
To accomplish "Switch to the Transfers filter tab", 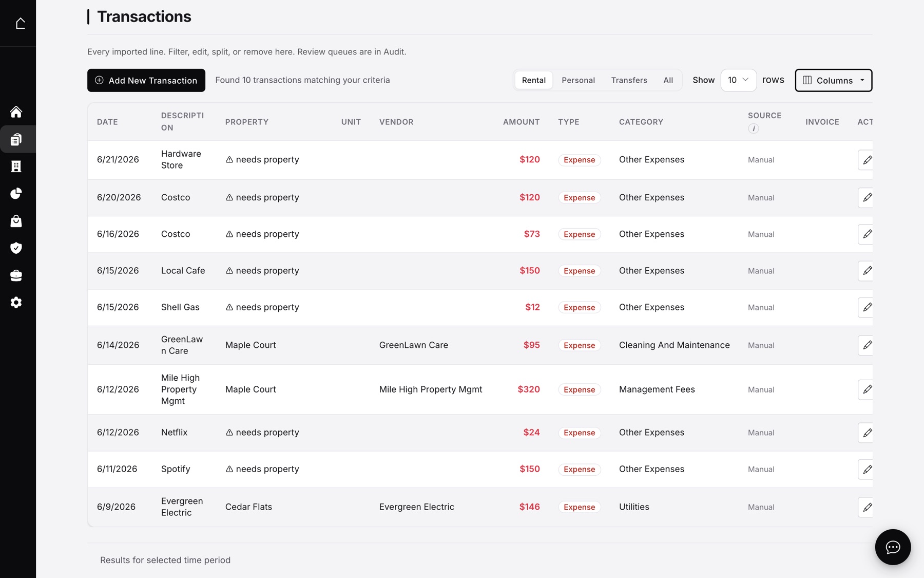I will point(629,80).
